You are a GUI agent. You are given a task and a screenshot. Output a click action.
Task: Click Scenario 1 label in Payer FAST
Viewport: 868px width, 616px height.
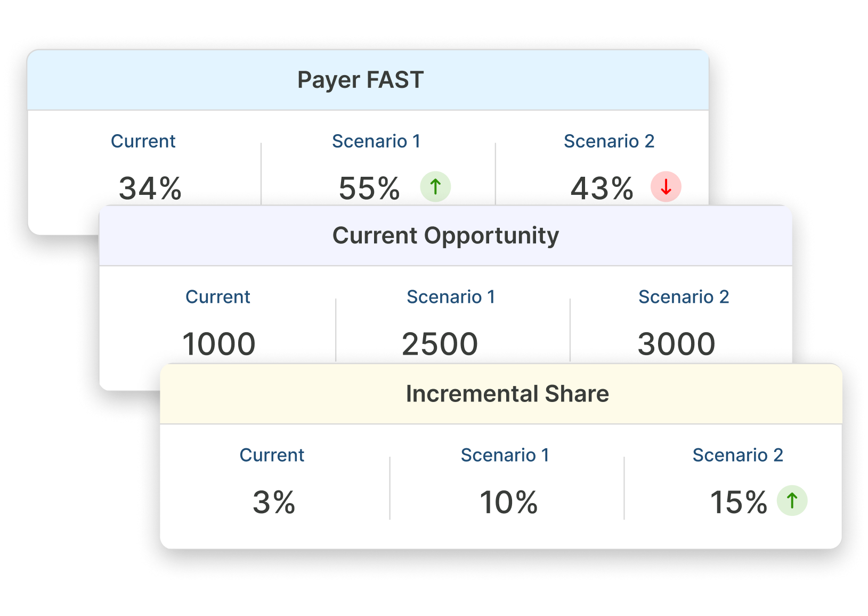click(x=376, y=141)
